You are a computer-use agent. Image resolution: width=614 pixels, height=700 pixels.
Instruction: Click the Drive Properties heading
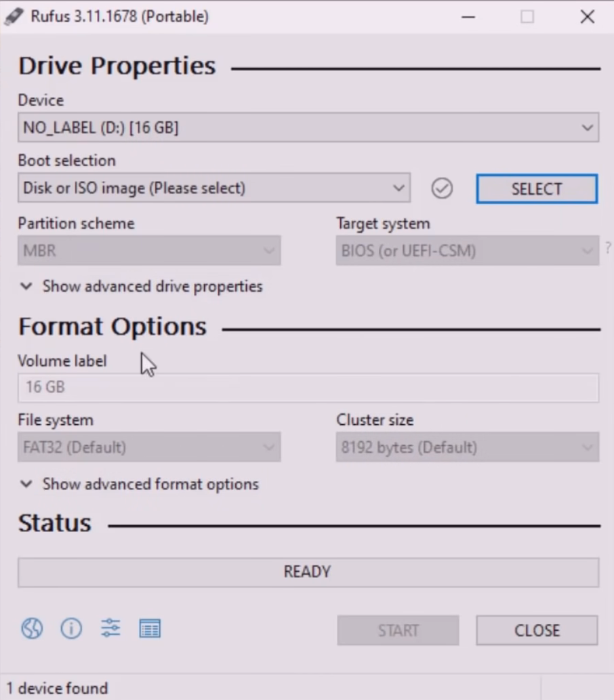click(x=117, y=66)
